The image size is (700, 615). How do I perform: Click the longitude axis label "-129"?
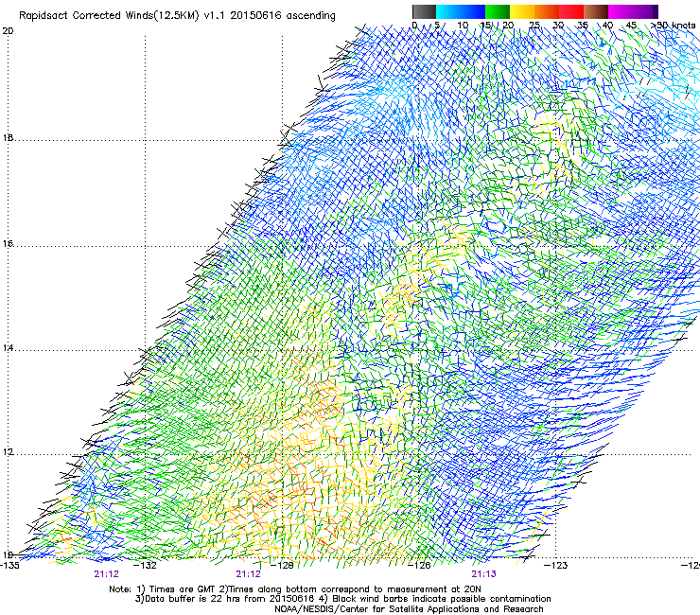tap(284, 566)
